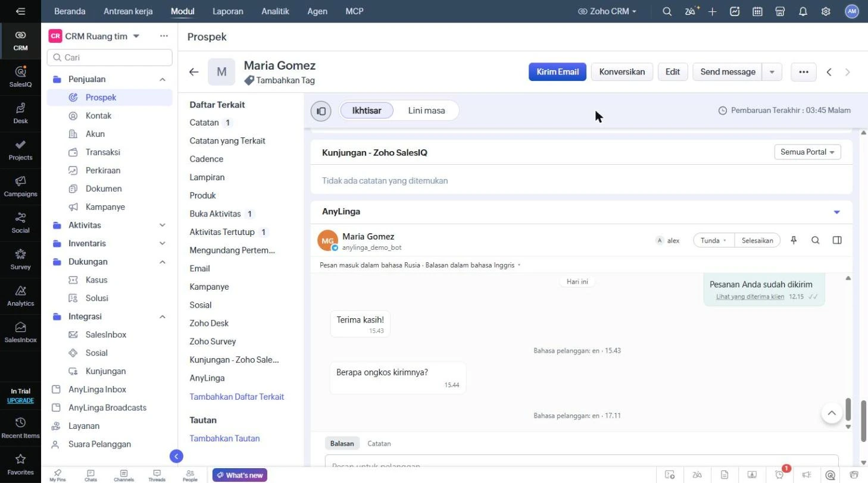Toggle the AnyLinga chat side panel
This screenshot has height=483, width=868.
point(837,240)
